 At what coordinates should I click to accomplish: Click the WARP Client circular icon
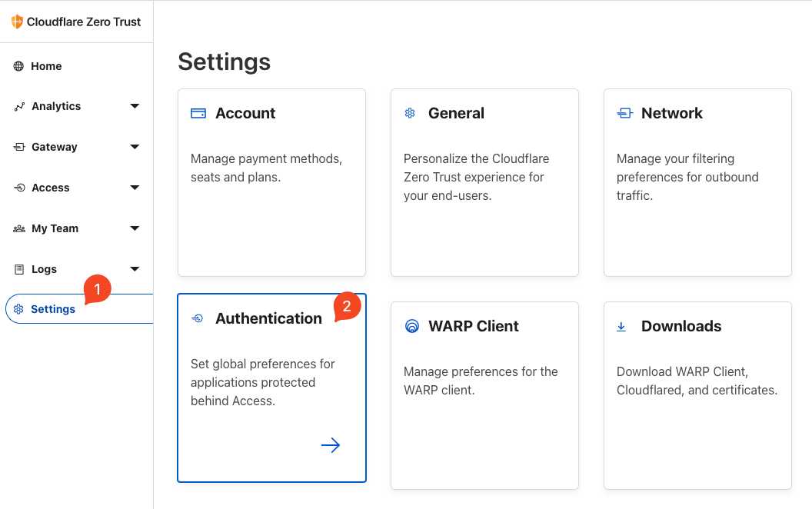tap(411, 326)
